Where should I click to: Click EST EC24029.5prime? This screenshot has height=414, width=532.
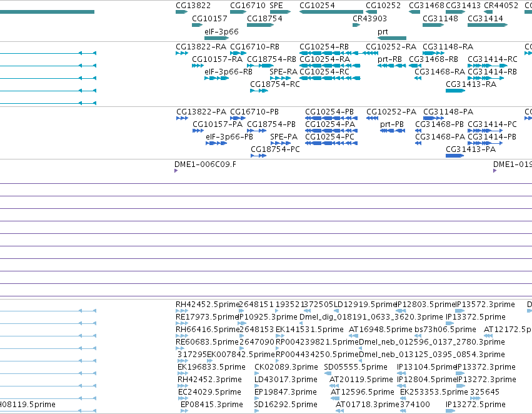pos(209,392)
